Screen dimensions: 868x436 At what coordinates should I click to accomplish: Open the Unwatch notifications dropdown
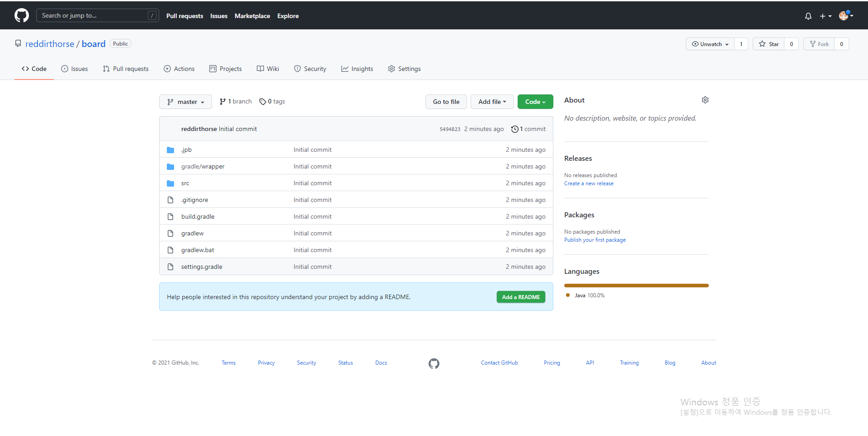(x=710, y=44)
